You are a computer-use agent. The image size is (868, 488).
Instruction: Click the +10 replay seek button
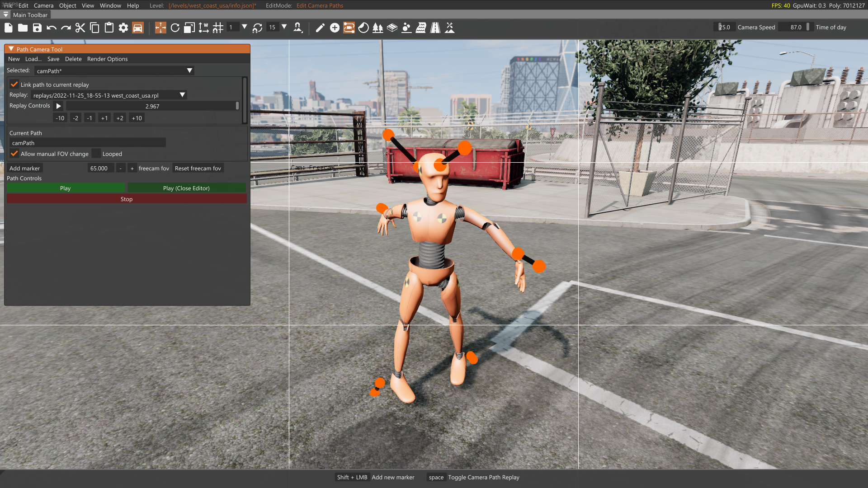[137, 118]
